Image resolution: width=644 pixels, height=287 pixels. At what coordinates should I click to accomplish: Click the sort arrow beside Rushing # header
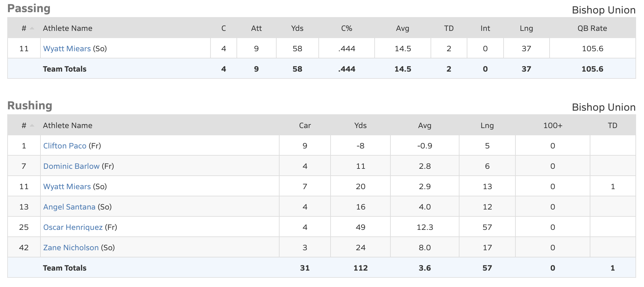coord(32,125)
